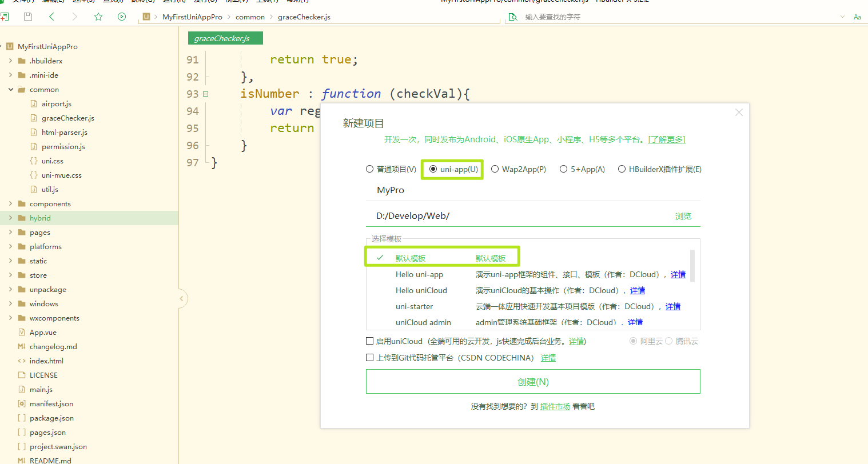Go forward with the right arrow icon
868x464 pixels.
[x=75, y=17]
